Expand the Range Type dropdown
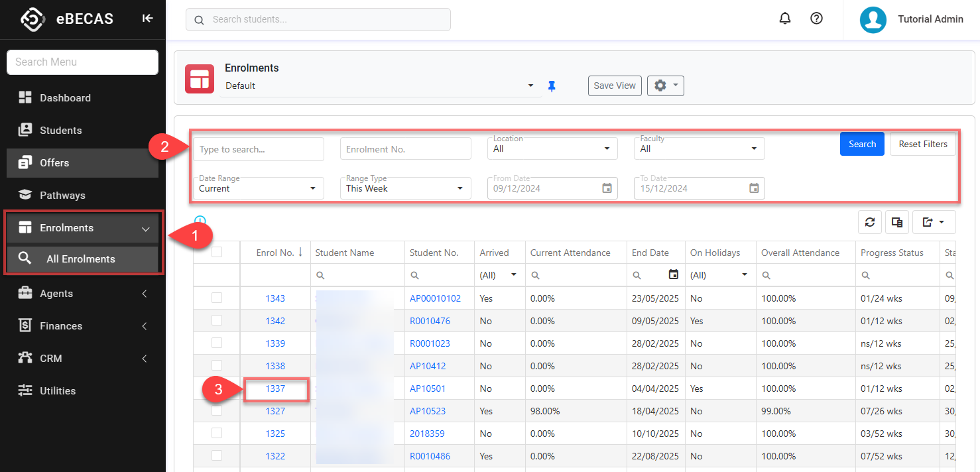Screen dimensions: 980x472 coord(405,188)
